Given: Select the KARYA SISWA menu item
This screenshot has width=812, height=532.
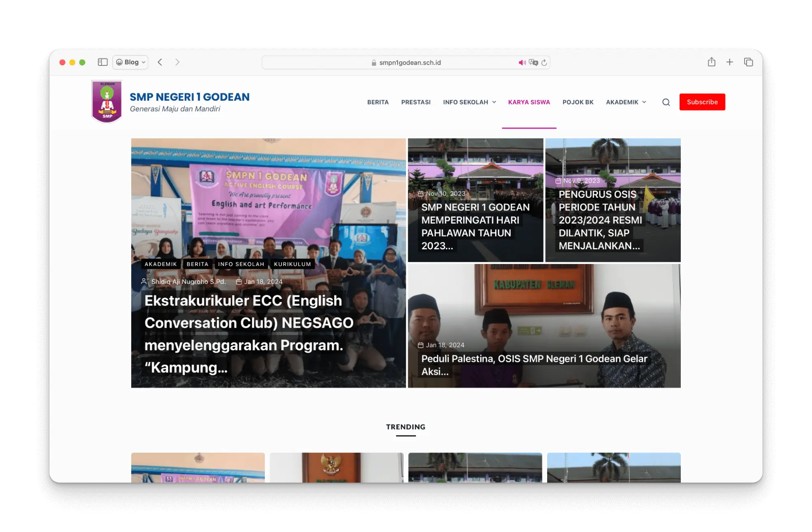Looking at the screenshot, I should [529, 102].
